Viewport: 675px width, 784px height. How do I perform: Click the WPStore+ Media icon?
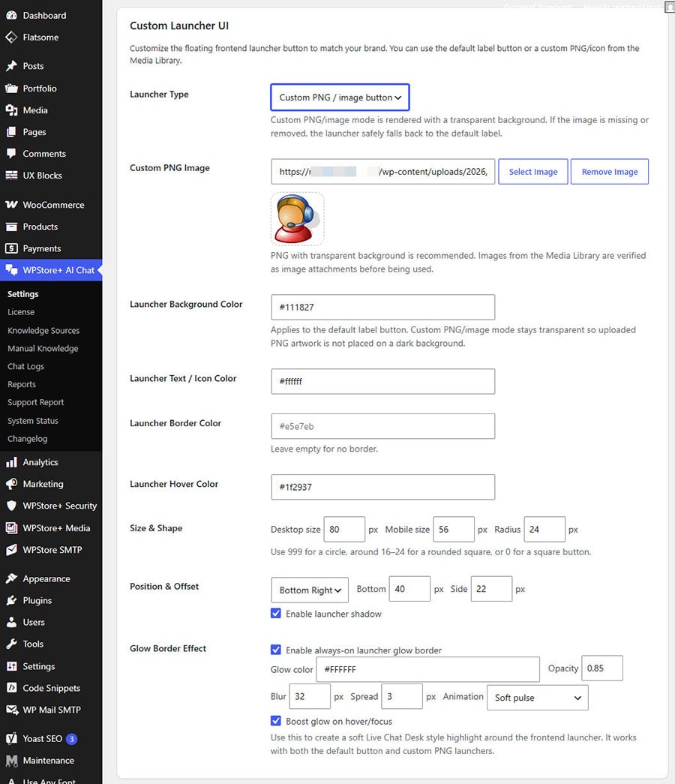point(11,528)
